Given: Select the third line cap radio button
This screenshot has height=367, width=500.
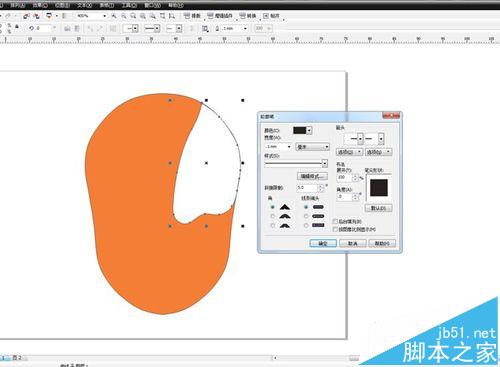Looking at the screenshot, I should pyautogui.click(x=306, y=226).
